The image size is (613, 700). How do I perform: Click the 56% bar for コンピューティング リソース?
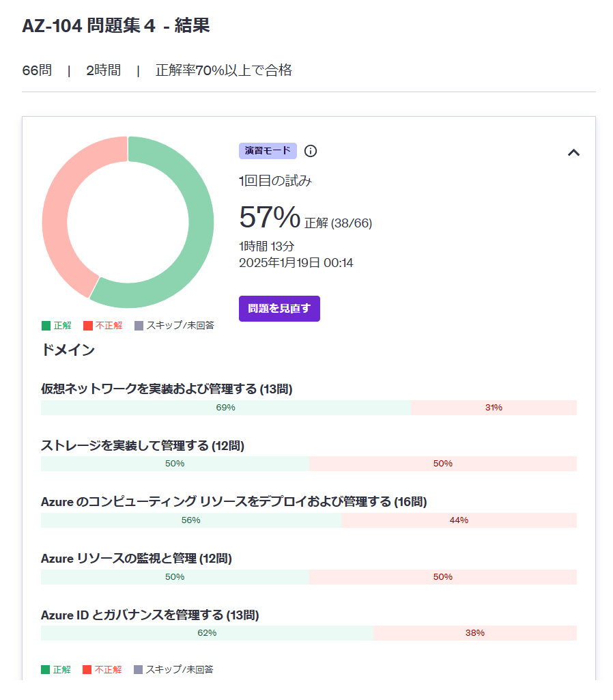[x=191, y=520]
